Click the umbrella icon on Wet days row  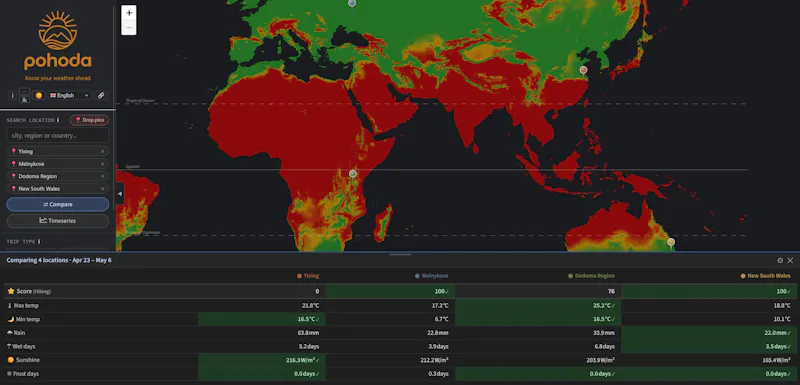point(10,346)
